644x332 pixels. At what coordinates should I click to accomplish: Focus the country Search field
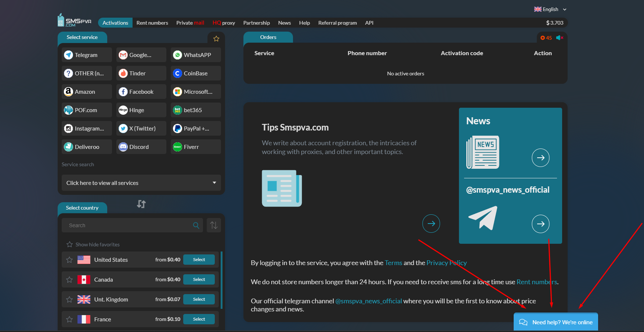132,225
